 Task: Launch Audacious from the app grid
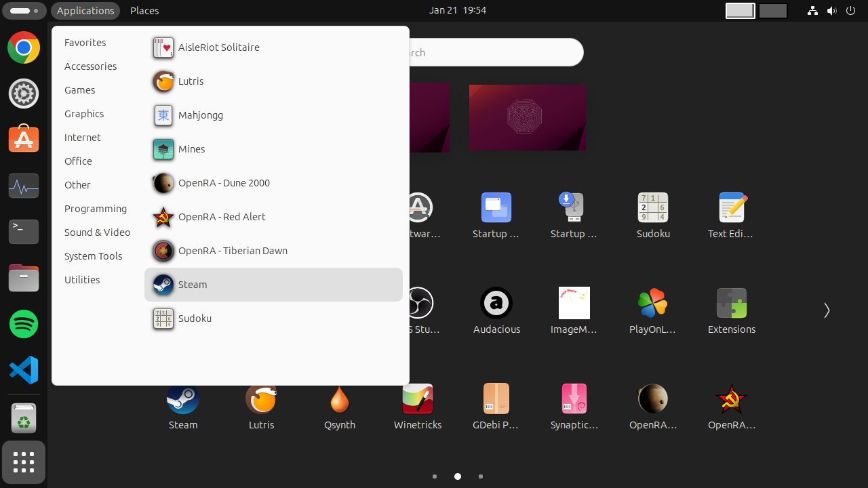click(496, 310)
